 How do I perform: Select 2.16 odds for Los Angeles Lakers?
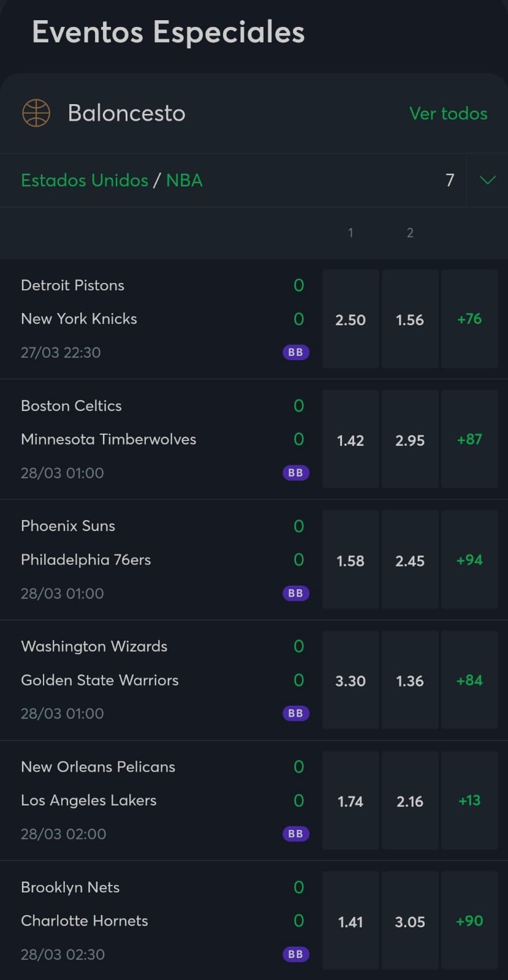pos(410,801)
